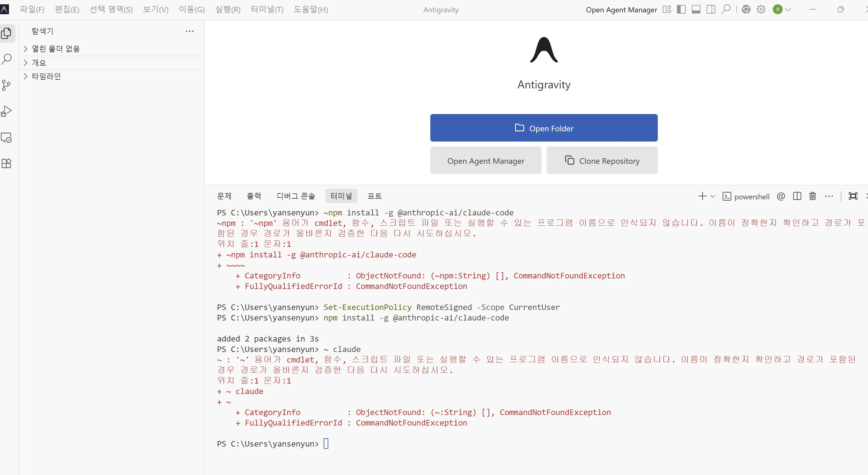Kill the powershell terminal with the trash icon
Viewport: 868px width, 475px height.
tap(812, 196)
